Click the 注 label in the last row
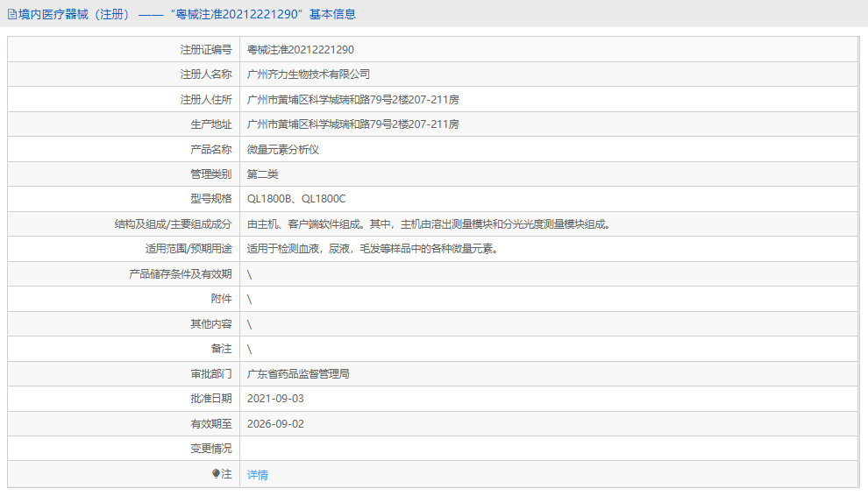868x496 pixels. point(226,474)
